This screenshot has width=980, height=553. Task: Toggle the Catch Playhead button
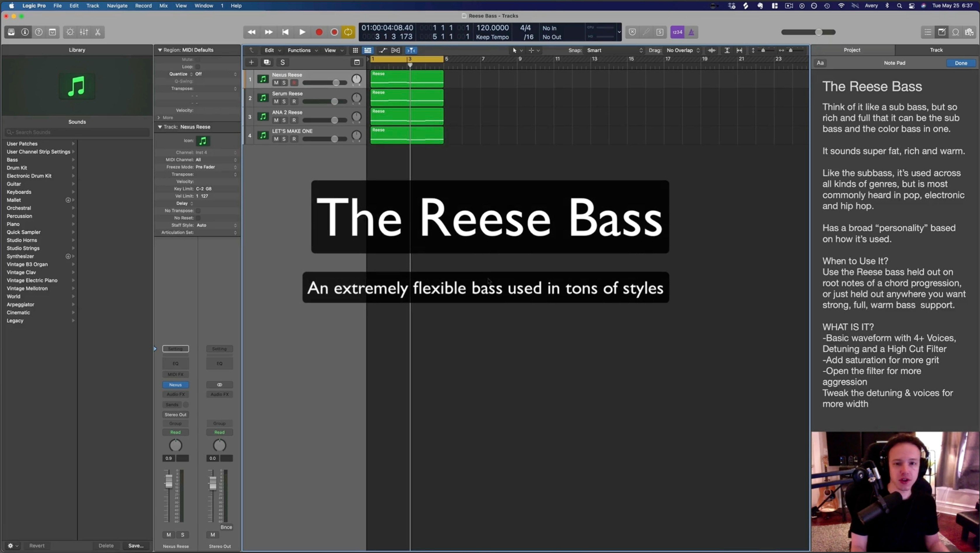[411, 50]
